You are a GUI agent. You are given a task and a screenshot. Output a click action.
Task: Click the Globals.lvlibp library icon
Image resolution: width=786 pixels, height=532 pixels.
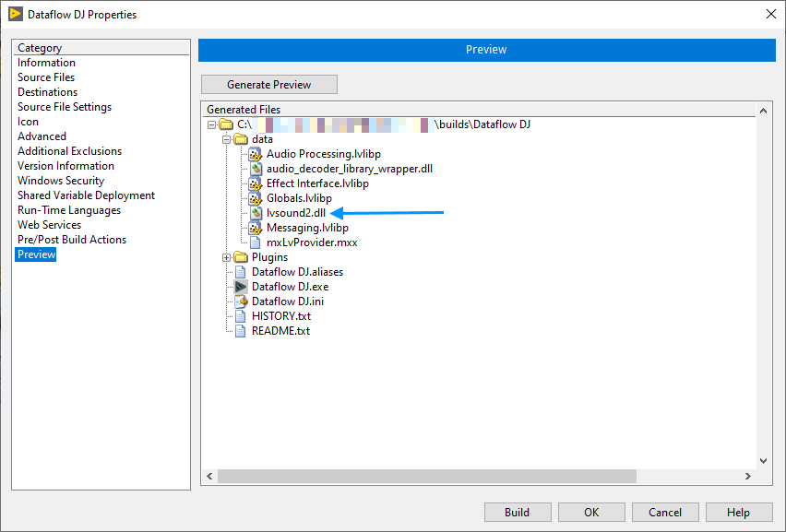(x=256, y=198)
